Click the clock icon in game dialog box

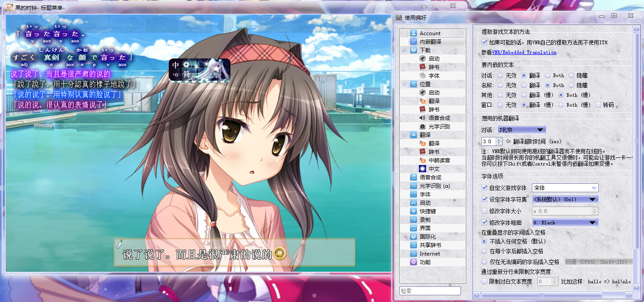pos(280,253)
